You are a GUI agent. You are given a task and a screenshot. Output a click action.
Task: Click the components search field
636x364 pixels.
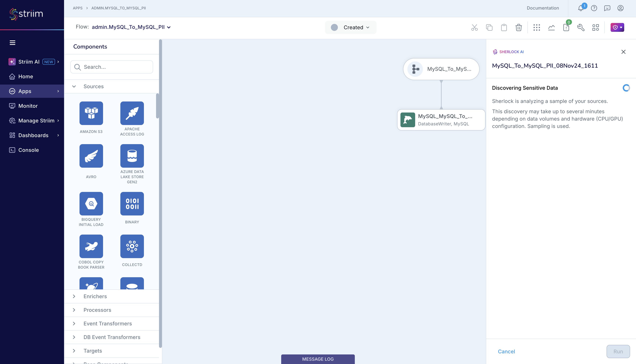[x=112, y=67]
